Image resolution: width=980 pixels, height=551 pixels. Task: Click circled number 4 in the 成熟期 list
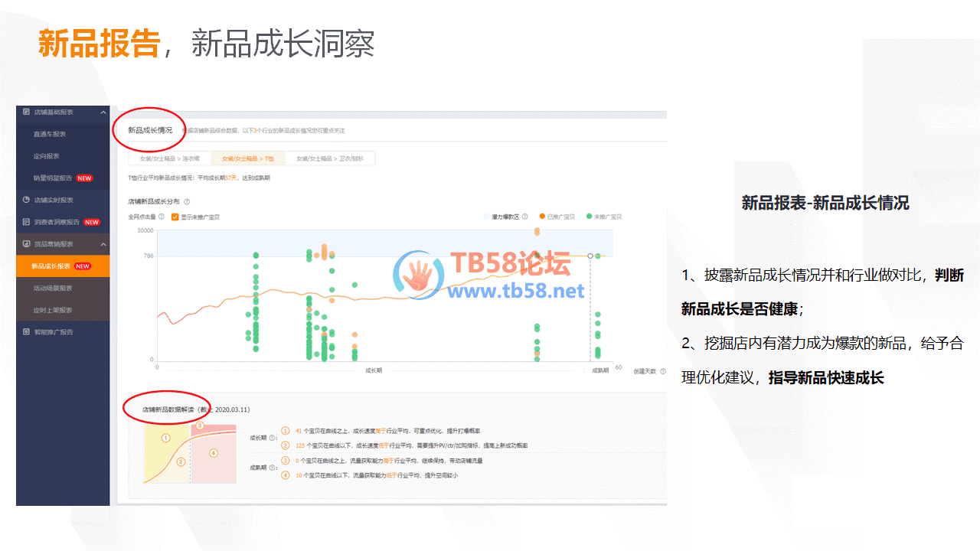286,475
